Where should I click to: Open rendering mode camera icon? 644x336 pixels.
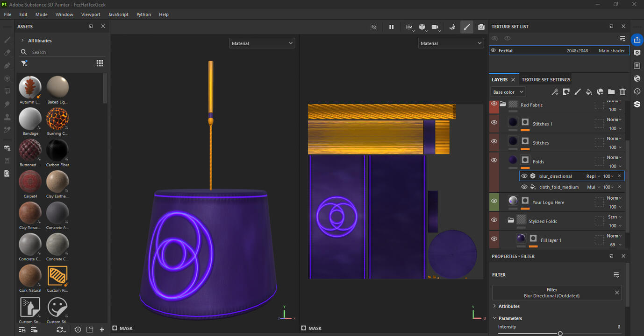point(481,27)
